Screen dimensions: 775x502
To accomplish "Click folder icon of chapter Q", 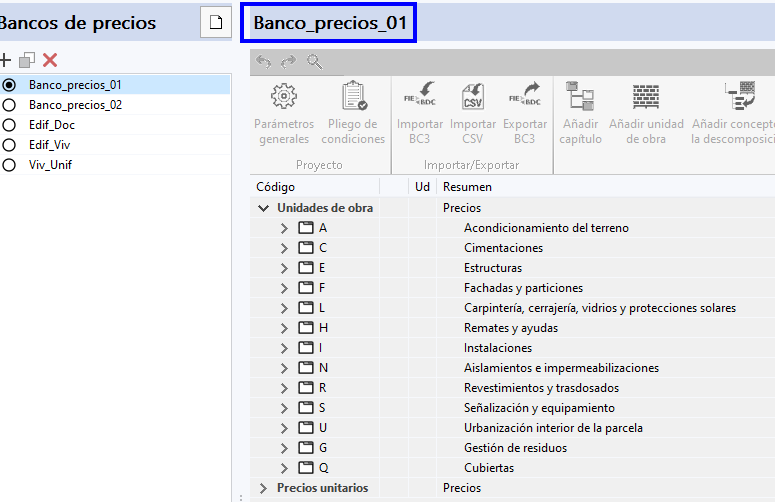I will [x=306, y=468].
